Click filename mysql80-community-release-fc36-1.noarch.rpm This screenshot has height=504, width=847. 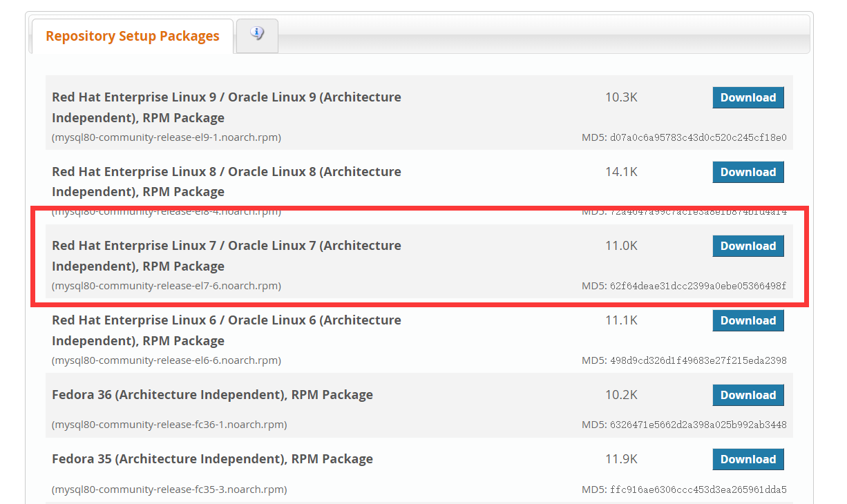point(169,425)
